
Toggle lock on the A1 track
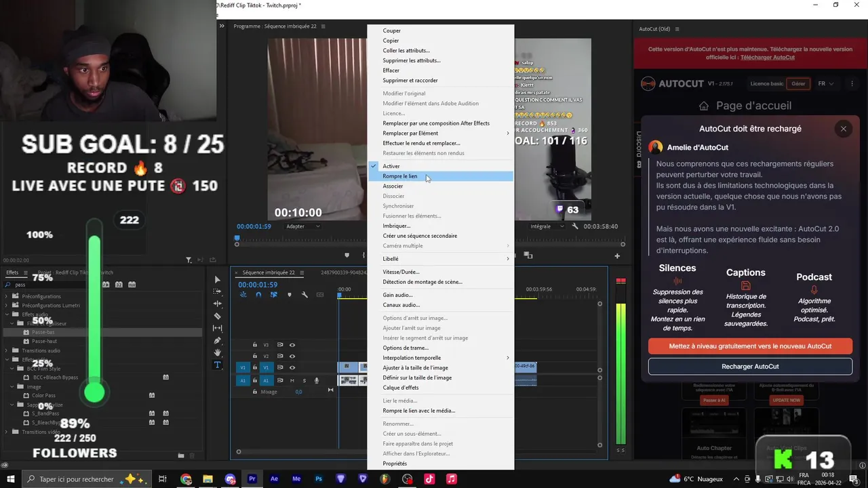[x=255, y=380]
